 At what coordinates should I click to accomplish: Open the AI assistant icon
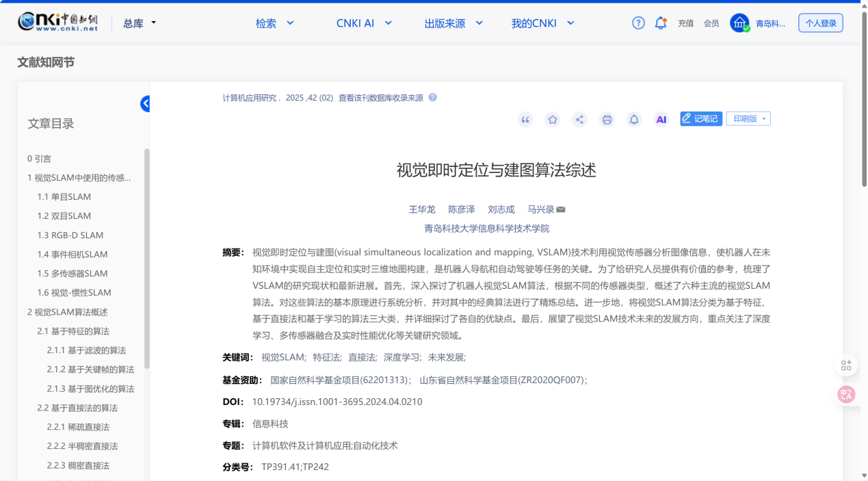tap(661, 120)
